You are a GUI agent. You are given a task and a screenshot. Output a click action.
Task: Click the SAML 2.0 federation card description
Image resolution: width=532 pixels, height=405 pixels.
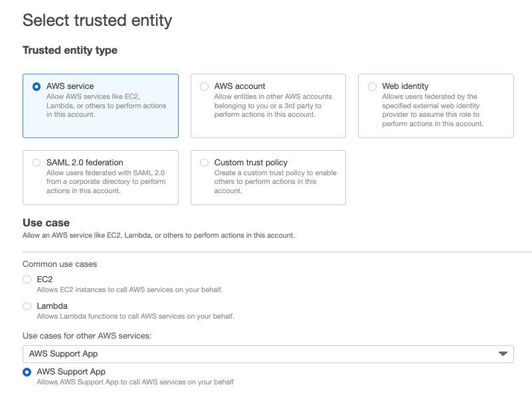[106, 182]
